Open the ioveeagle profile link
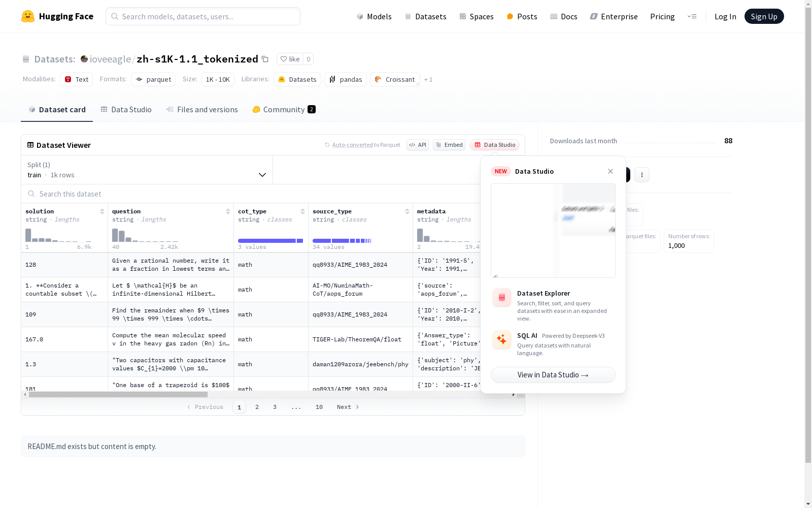This screenshot has width=812, height=508. click(x=110, y=59)
